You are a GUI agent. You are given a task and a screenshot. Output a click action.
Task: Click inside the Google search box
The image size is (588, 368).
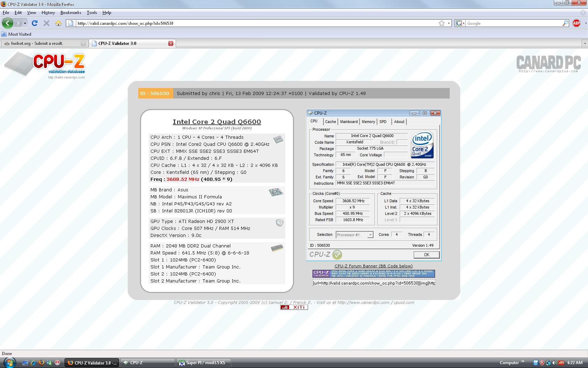point(514,23)
